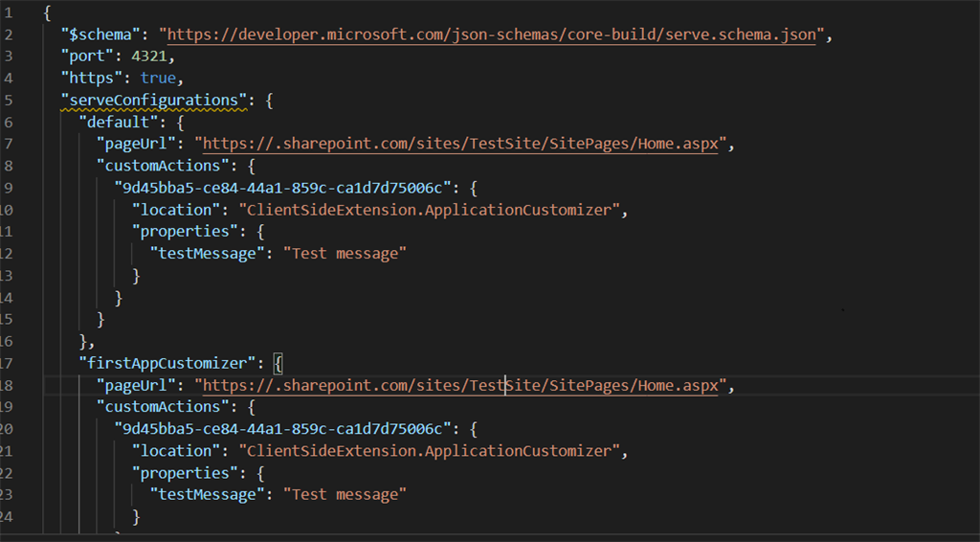Click the opening brace on line 1
Viewport: 980px width, 542px height.
pos(48,12)
